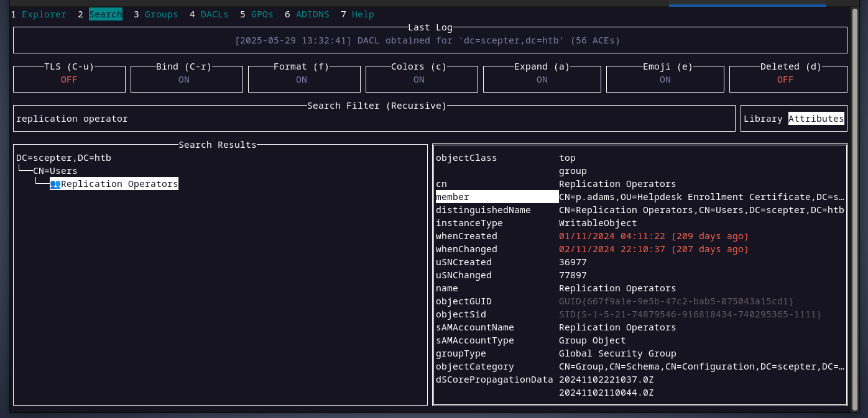Collapse the DC=scepter,DC=htb root node
This screenshot has width=868, height=418.
pos(63,158)
